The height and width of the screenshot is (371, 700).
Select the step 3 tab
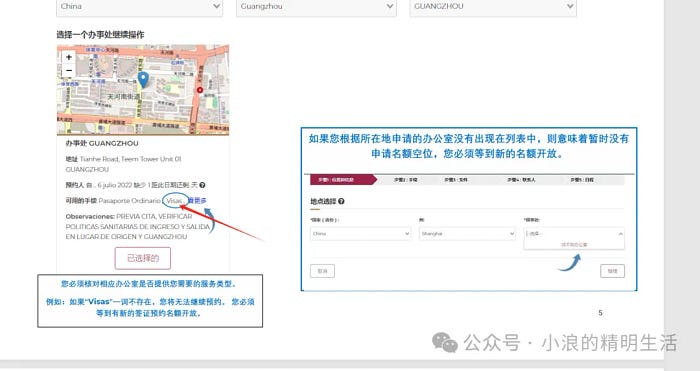pyautogui.click(x=455, y=179)
